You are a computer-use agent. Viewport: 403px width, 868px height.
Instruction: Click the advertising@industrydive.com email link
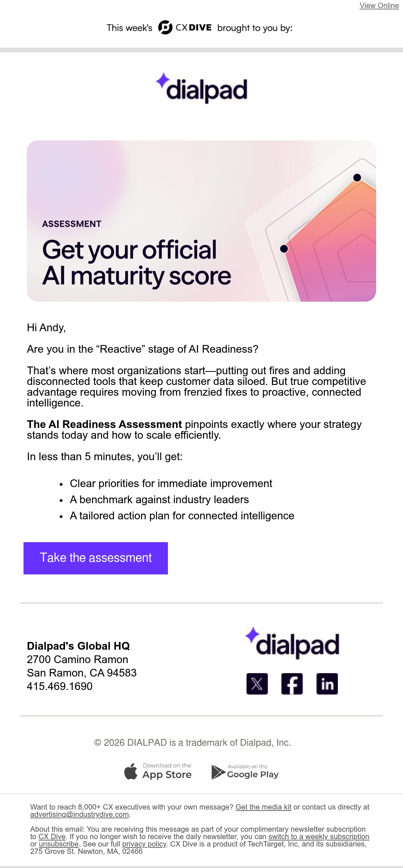80,815
